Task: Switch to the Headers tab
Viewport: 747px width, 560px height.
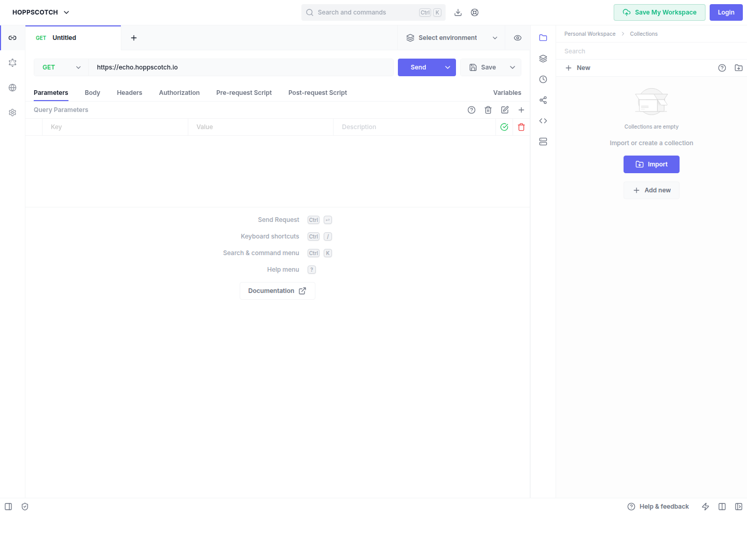Action: pyautogui.click(x=130, y=93)
